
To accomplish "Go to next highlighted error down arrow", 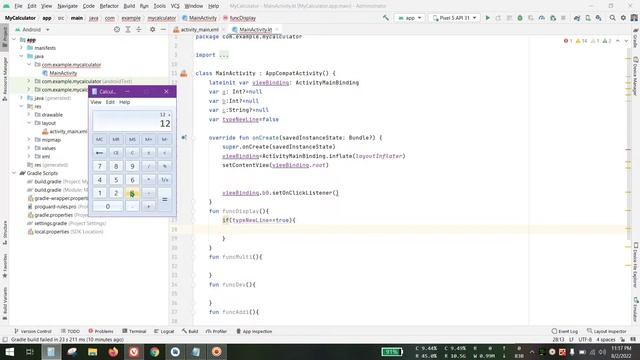I will click(626, 41).
